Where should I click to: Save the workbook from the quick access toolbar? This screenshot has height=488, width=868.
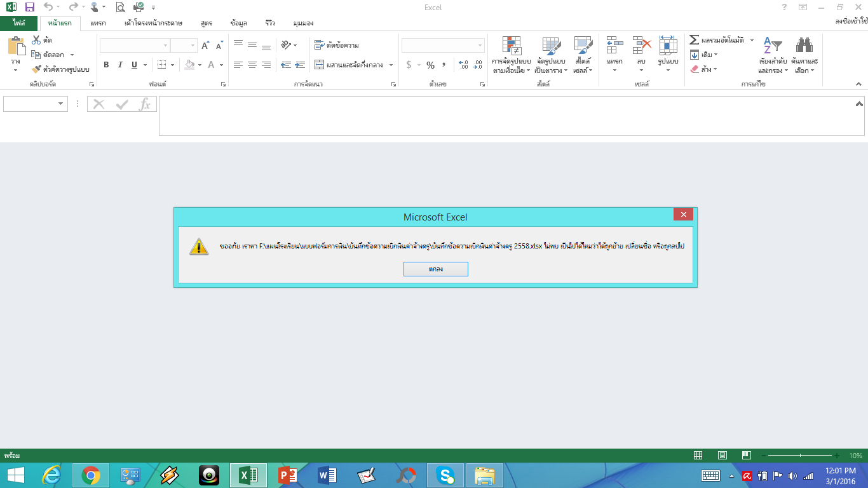coord(30,8)
